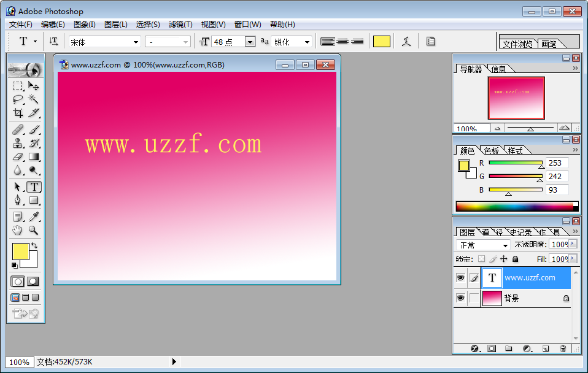Switch to quick mask mode
This screenshot has width=588, height=373.
click(33, 282)
